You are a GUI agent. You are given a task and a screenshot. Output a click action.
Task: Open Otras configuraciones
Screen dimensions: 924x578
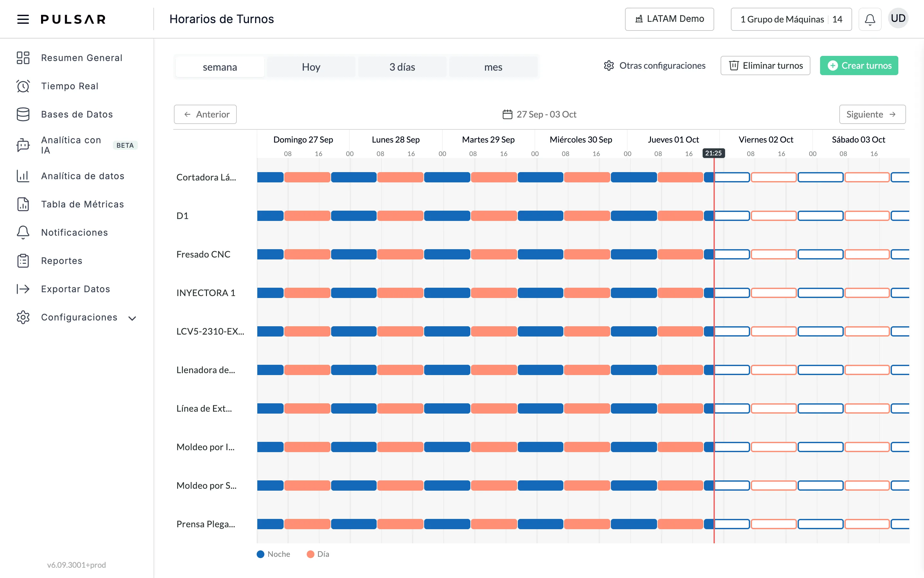[654, 66]
